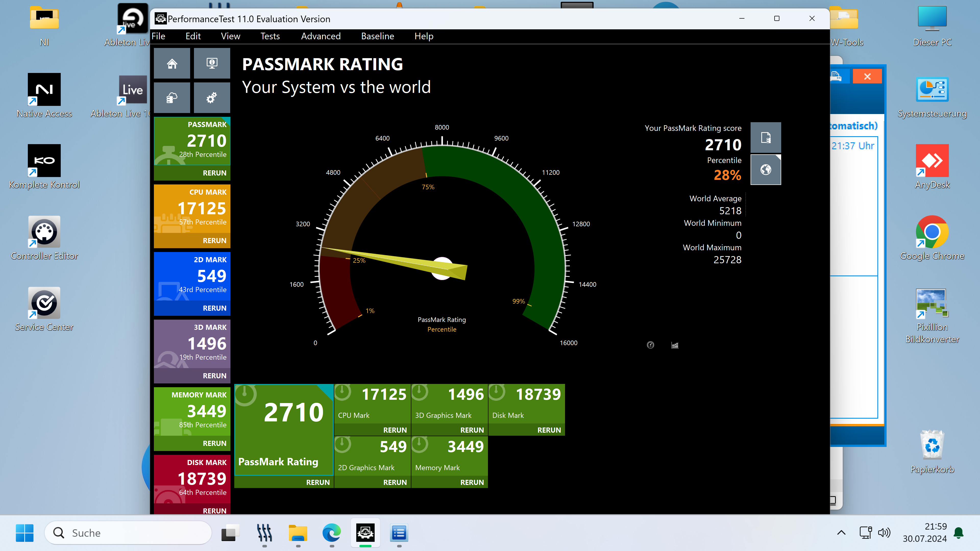
Task: Rerun the CPU Mark sidebar test
Action: point(214,240)
